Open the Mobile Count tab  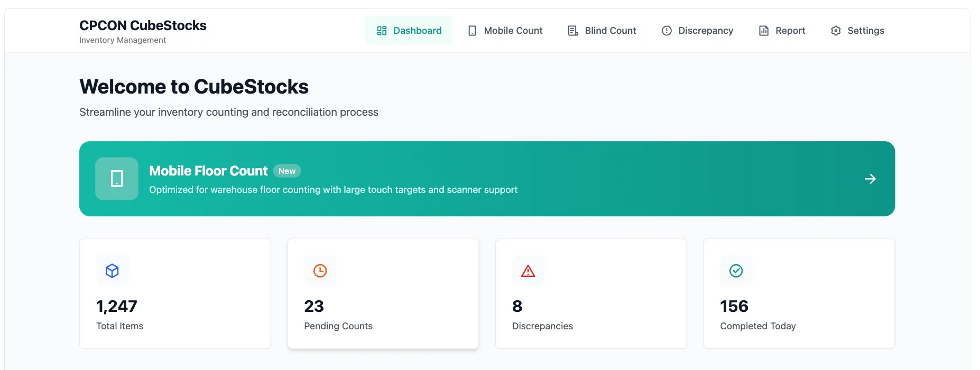pyautogui.click(x=513, y=31)
